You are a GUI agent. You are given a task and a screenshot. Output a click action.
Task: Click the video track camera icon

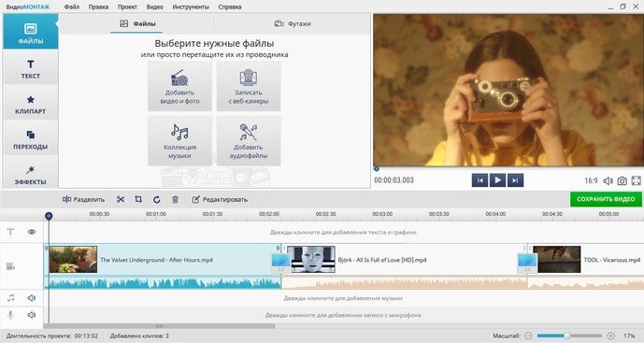[10, 266]
